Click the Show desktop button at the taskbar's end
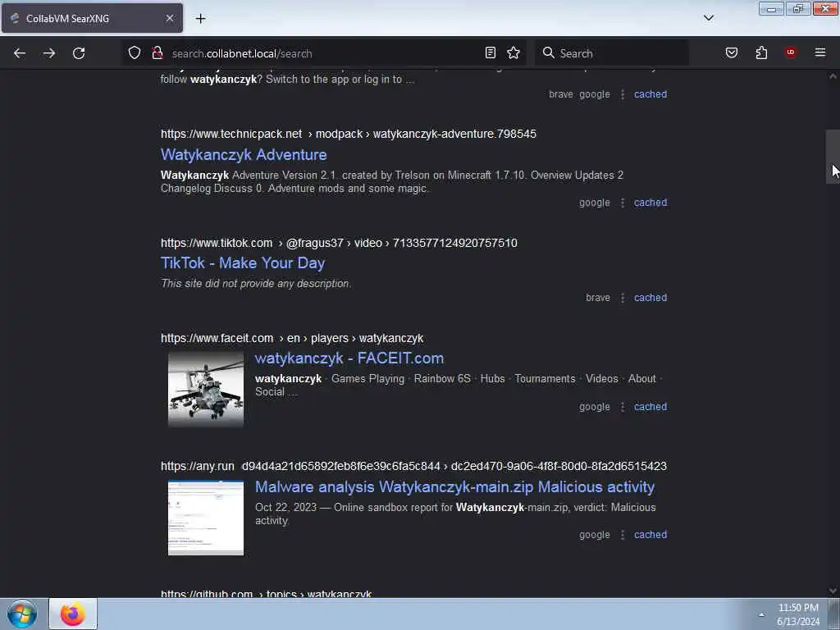840x630 pixels. (x=834, y=614)
